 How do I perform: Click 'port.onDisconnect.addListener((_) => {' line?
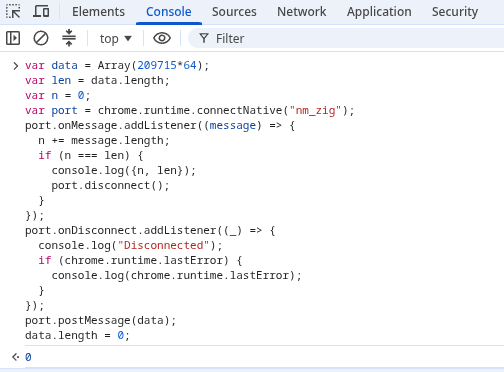pos(150,230)
